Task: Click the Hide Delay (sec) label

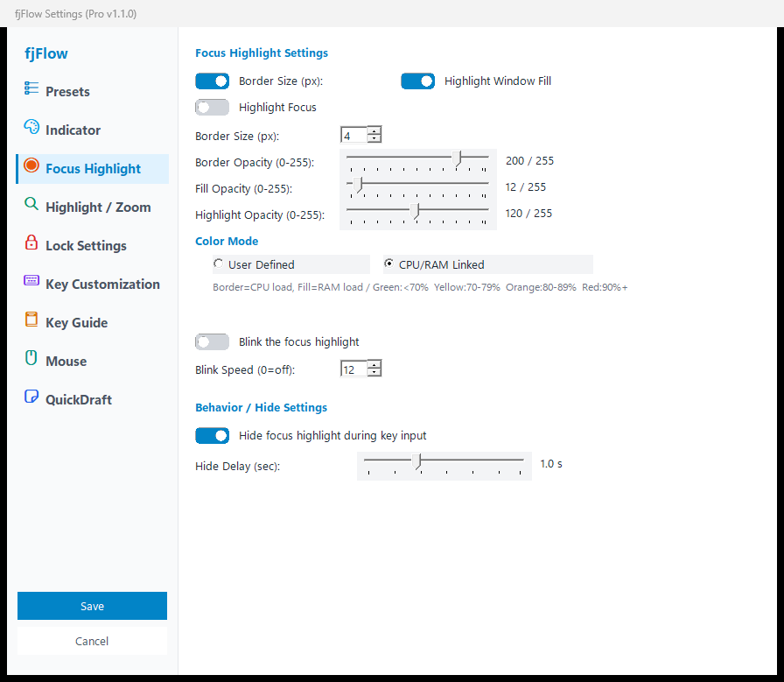Action: click(x=237, y=467)
